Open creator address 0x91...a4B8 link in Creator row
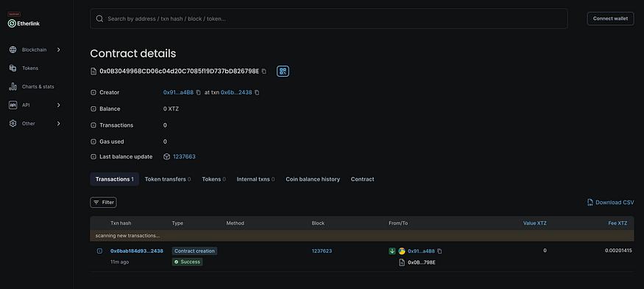Screen dimensions: 644x289 coord(178,93)
